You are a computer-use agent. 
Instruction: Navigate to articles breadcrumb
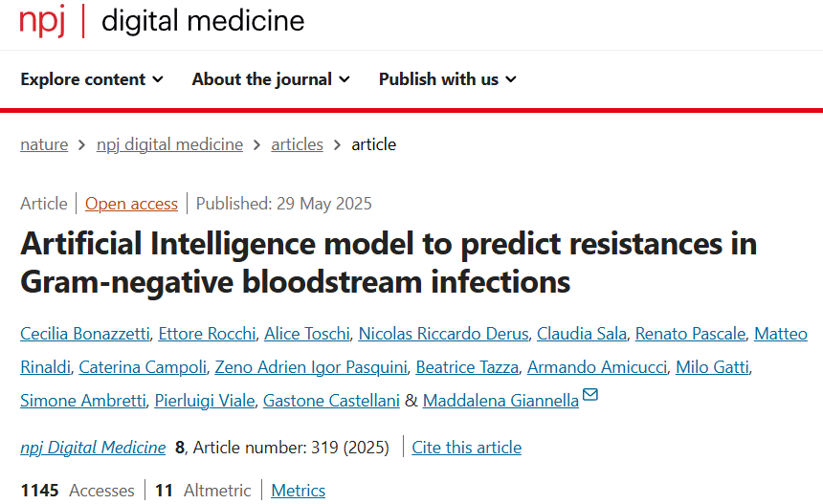coord(297,144)
